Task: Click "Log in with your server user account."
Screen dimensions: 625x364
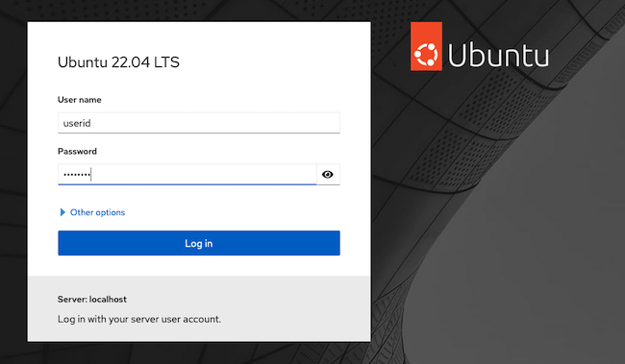Action: 139,319
